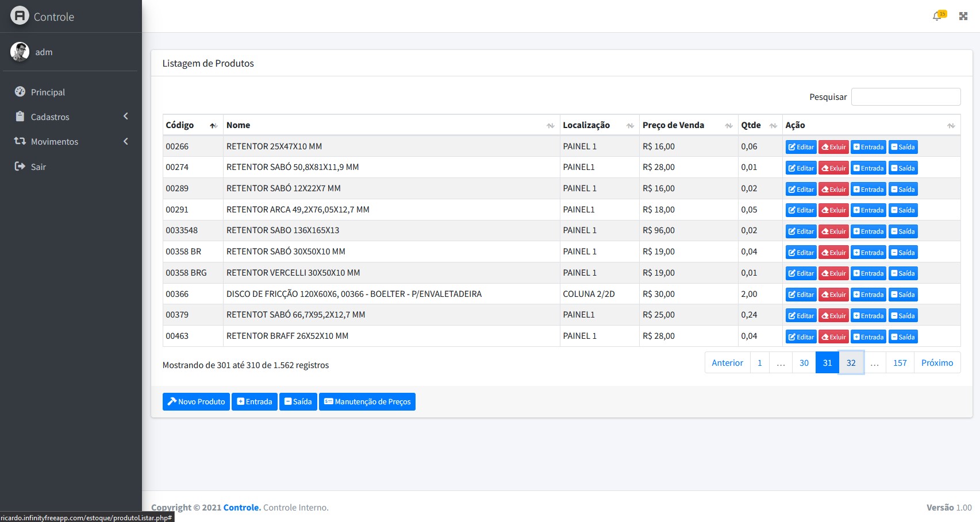Open Principal dashboard in sidebar
This screenshot has width=980, height=522.
coord(48,92)
